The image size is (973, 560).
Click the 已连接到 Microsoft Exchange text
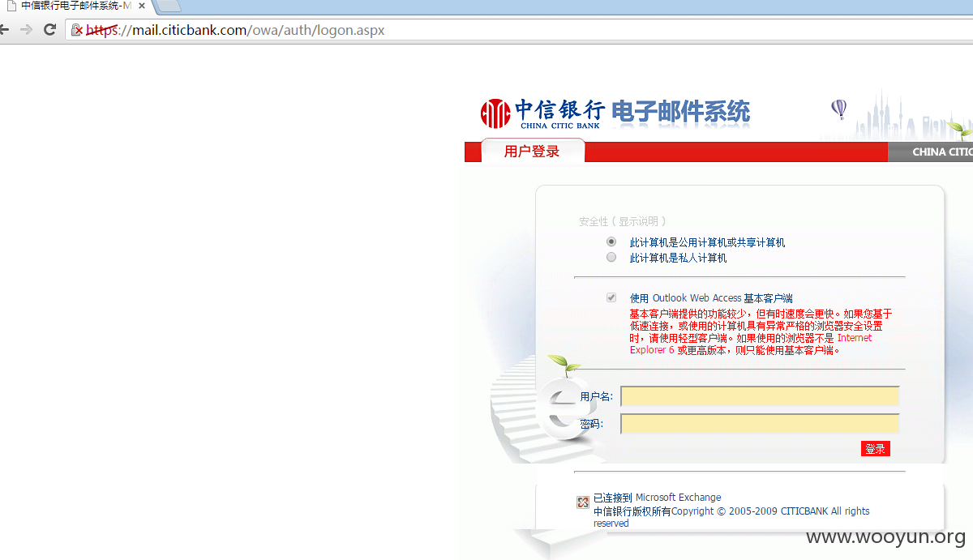[x=657, y=498]
